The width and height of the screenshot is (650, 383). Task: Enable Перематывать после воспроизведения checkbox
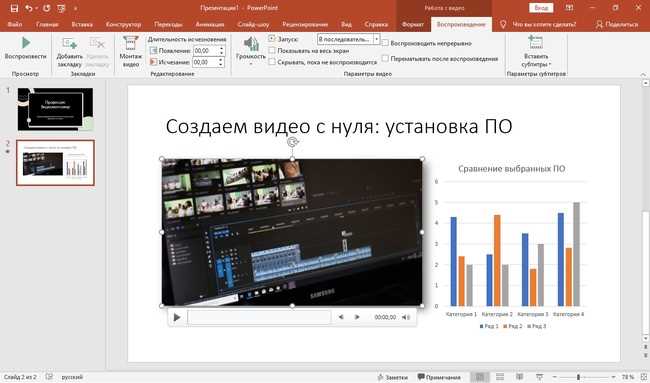(x=385, y=59)
